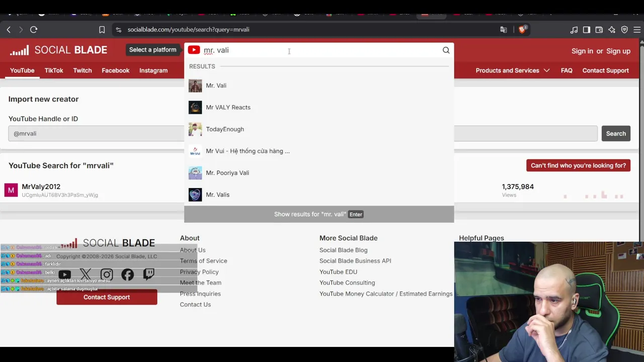This screenshot has height=362, width=644.
Task: Click Mr VALY Reacts channel avatar
Action: click(x=195, y=107)
